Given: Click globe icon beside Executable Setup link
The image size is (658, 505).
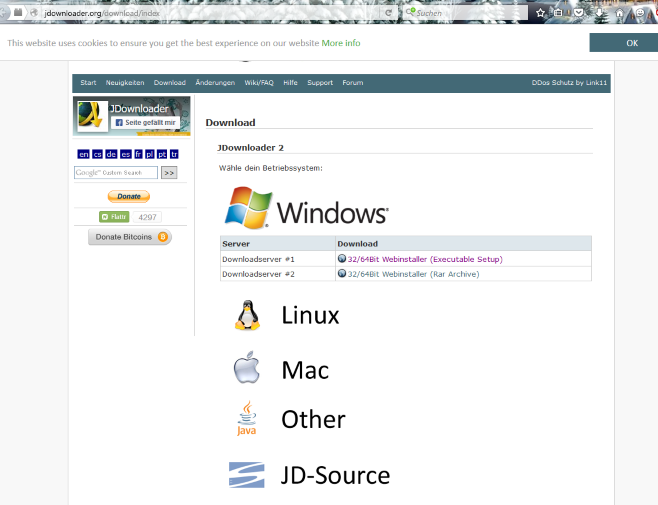Looking at the screenshot, I should [342, 259].
